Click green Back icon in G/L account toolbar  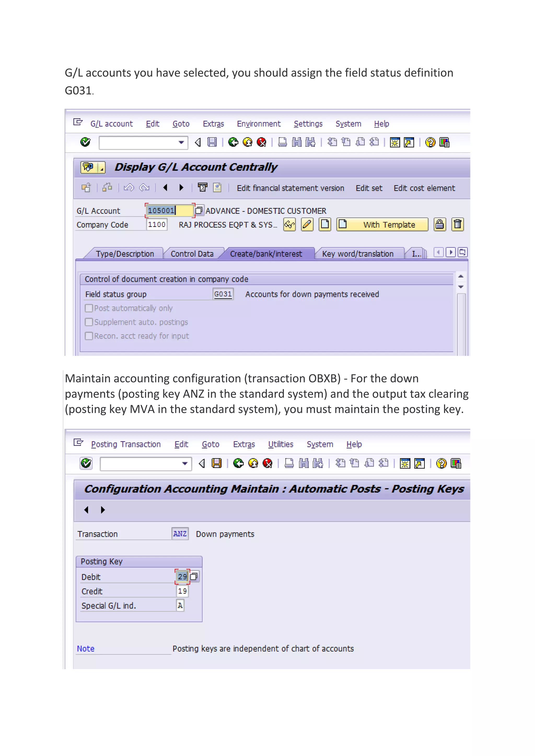[233, 142]
